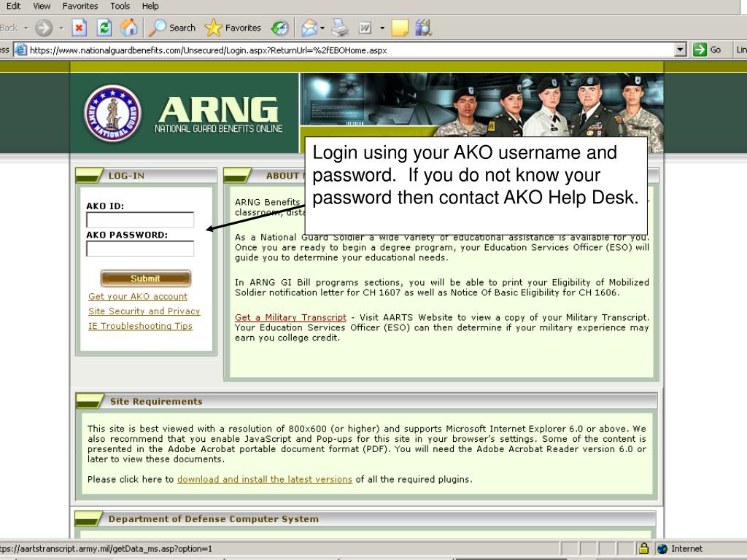The height and width of the screenshot is (560, 747).
Task: Click the AKO Password input field
Action: click(140, 249)
